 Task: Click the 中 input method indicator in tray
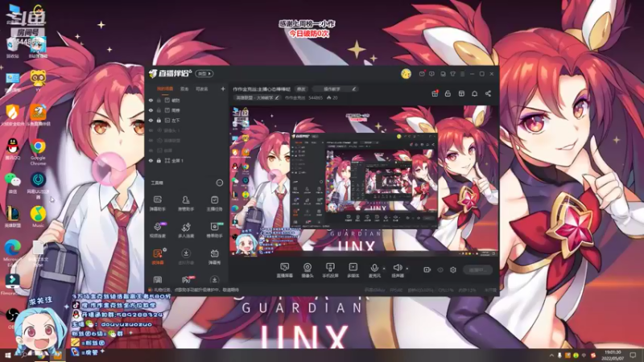tap(584, 356)
